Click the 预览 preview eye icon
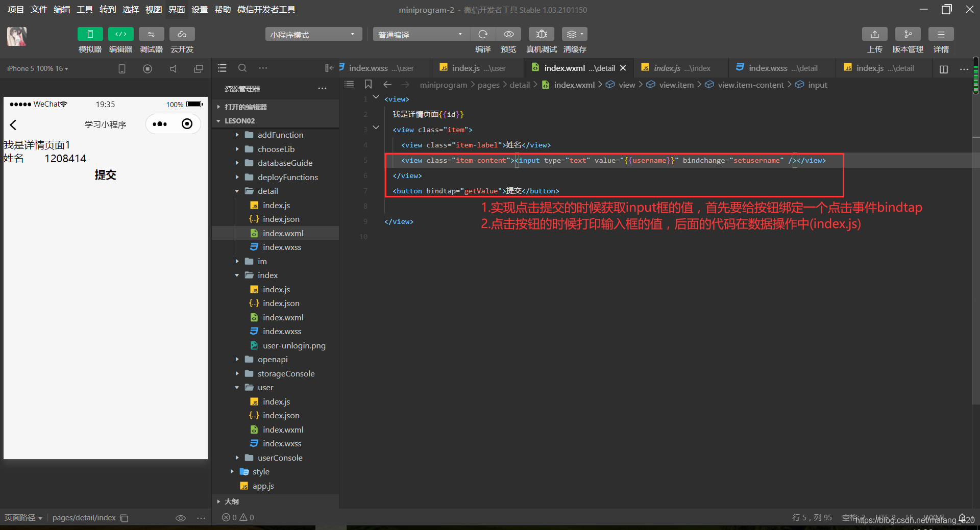980x530 pixels. 508,34
